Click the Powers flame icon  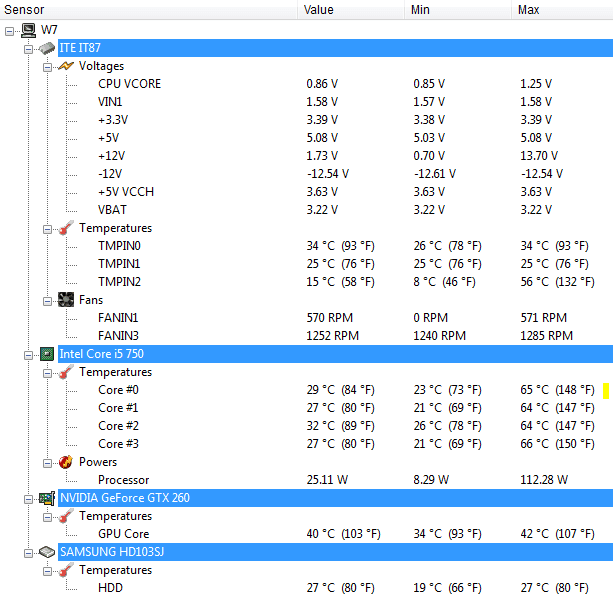point(66,462)
